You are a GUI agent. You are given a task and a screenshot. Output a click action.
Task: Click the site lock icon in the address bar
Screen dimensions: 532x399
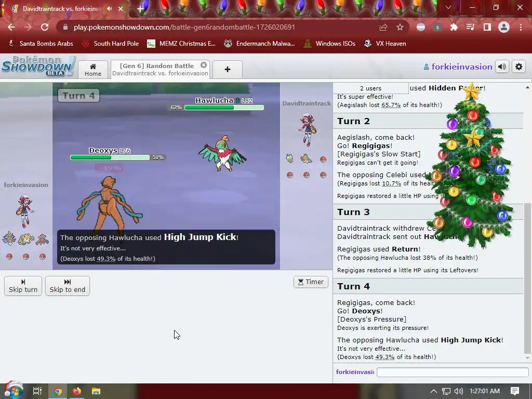(x=65, y=27)
